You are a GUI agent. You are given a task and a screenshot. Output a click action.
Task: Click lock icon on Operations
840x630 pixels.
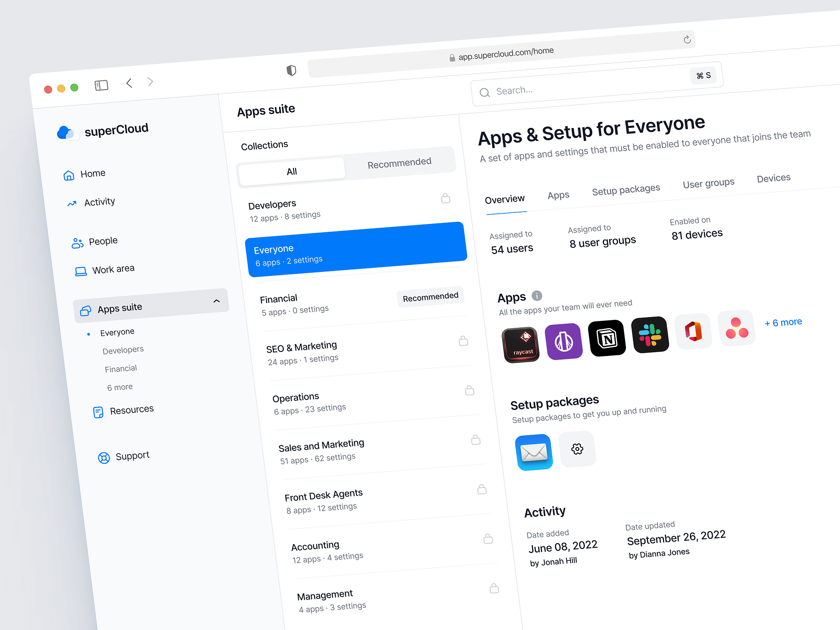[x=470, y=390]
